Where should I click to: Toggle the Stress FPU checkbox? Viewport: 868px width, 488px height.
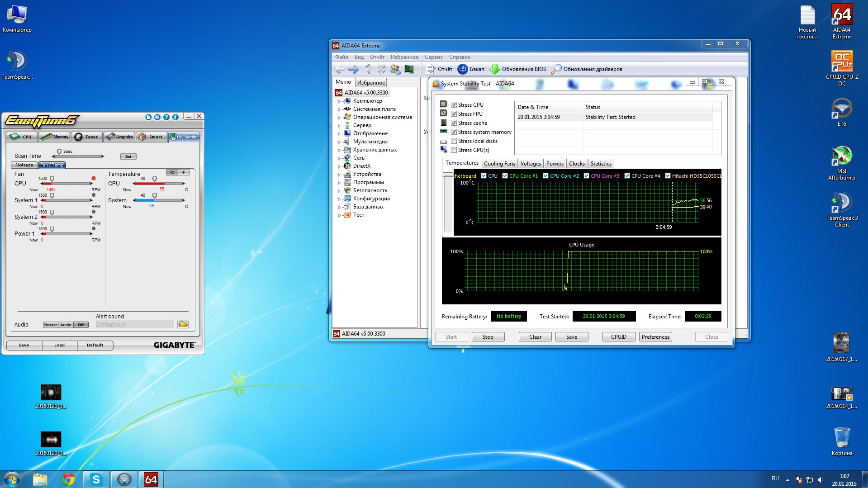click(454, 114)
